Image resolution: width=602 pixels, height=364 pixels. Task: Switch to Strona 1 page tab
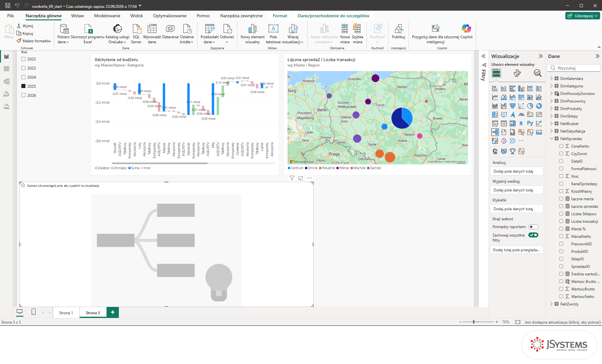tap(66, 313)
